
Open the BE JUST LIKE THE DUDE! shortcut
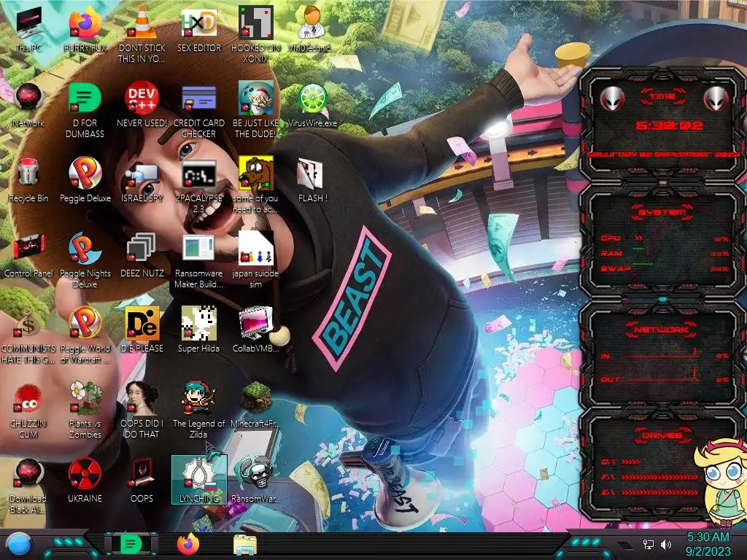[x=255, y=109]
